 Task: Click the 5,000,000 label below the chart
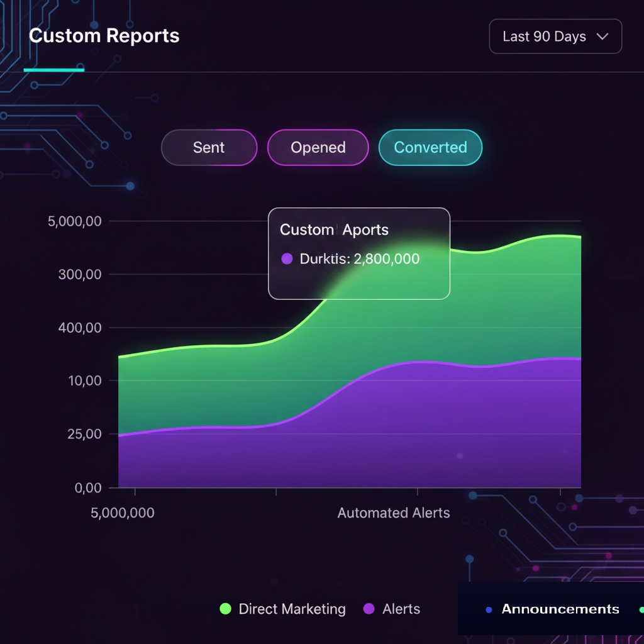pyautogui.click(x=123, y=513)
